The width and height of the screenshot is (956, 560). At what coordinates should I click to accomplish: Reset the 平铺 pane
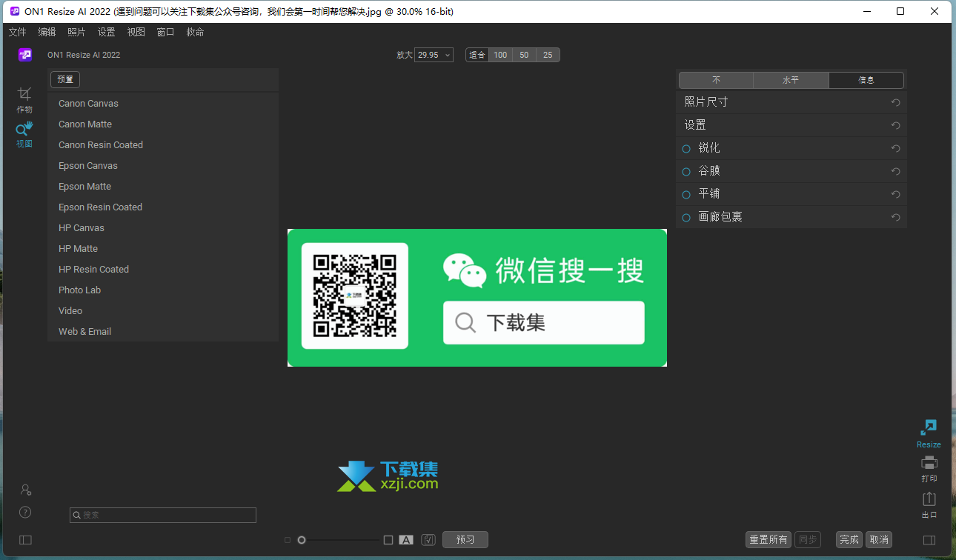pyautogui.click(x=896, y=194)
